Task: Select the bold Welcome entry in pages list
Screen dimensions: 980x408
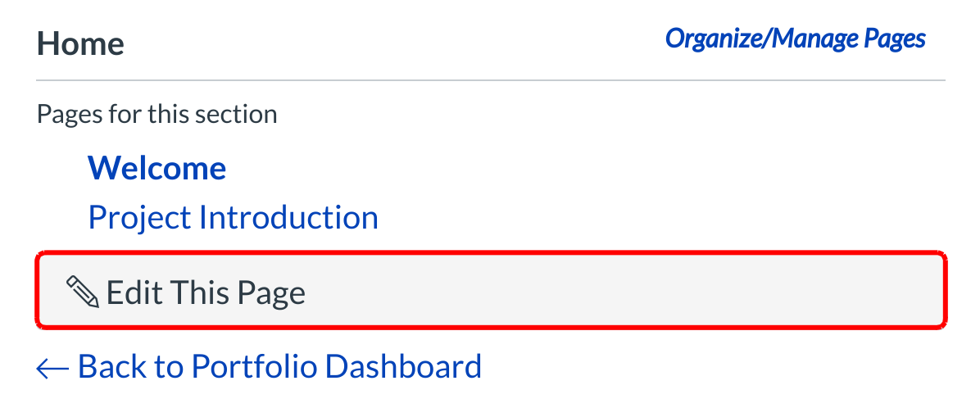Action: tap(157, 168)
